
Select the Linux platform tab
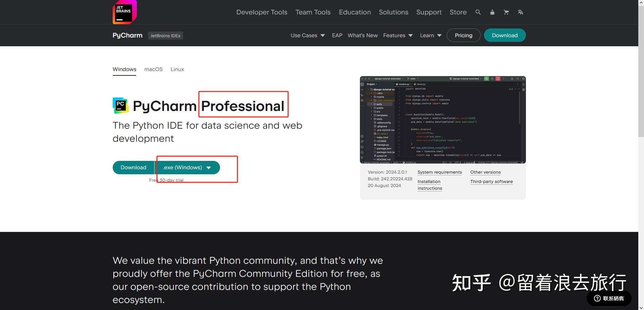point(177,69)
